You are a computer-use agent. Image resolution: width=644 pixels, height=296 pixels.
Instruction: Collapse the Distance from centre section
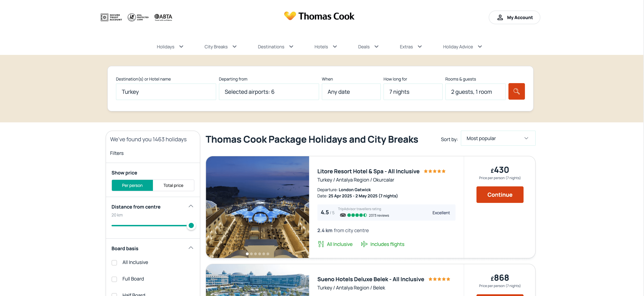pos(191,206)
